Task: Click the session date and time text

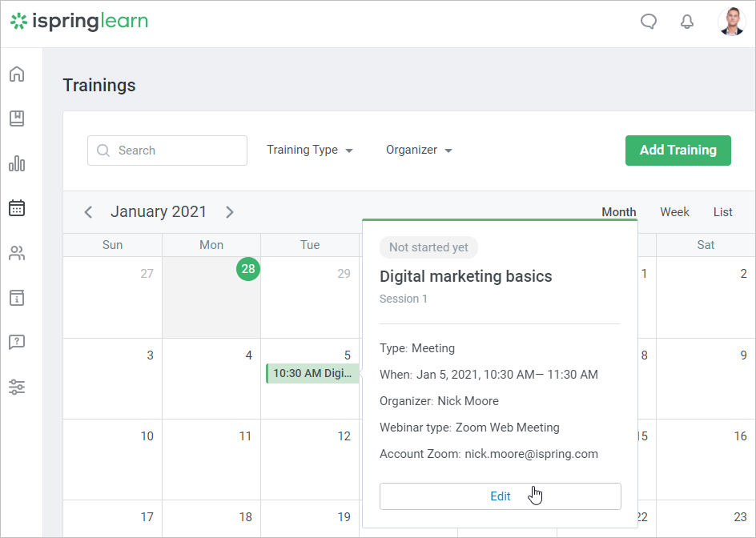Action: [x=507, y=375]
